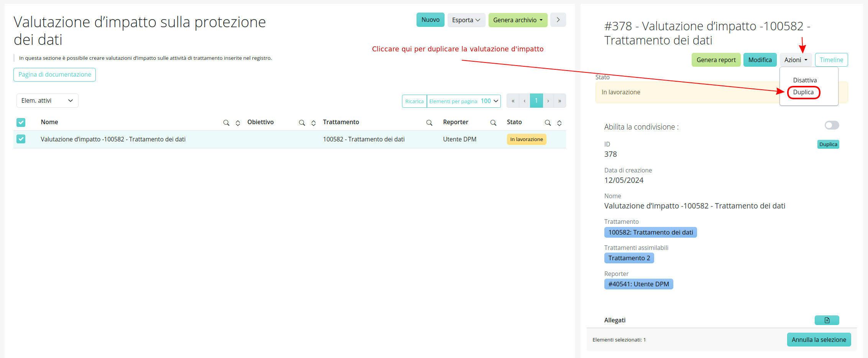
Task: Expand the Genera archivio dropdown
Action: point(518,20)
